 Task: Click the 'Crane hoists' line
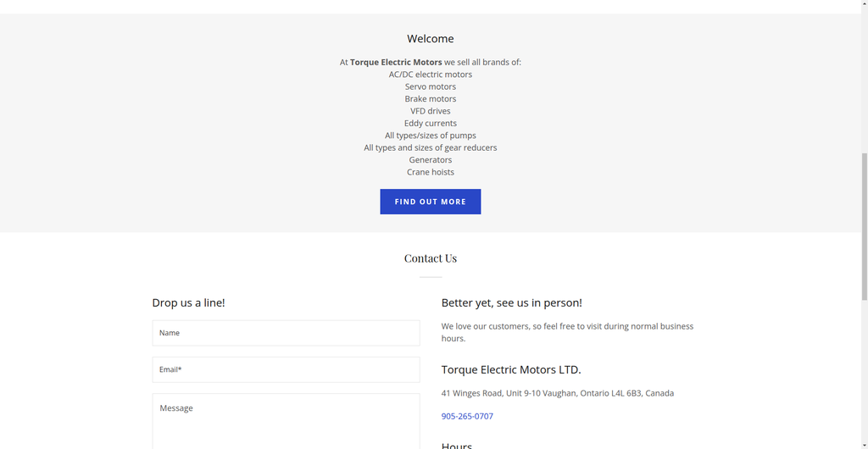tap(430, 171)
